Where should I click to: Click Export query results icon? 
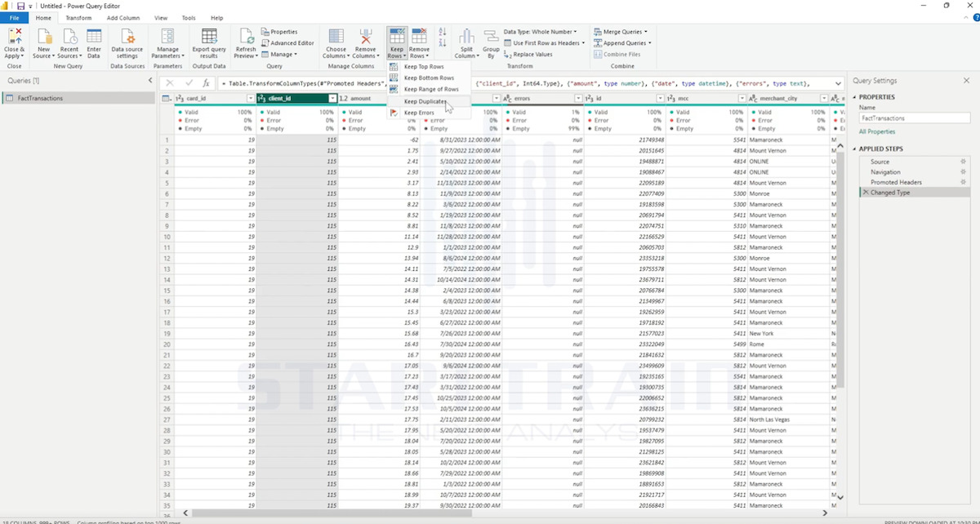point(209,38)
